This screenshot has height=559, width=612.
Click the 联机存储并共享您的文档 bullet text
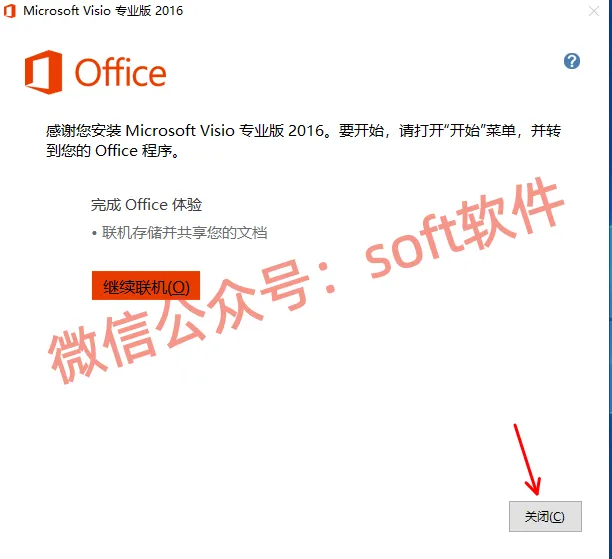coord(185,233)
